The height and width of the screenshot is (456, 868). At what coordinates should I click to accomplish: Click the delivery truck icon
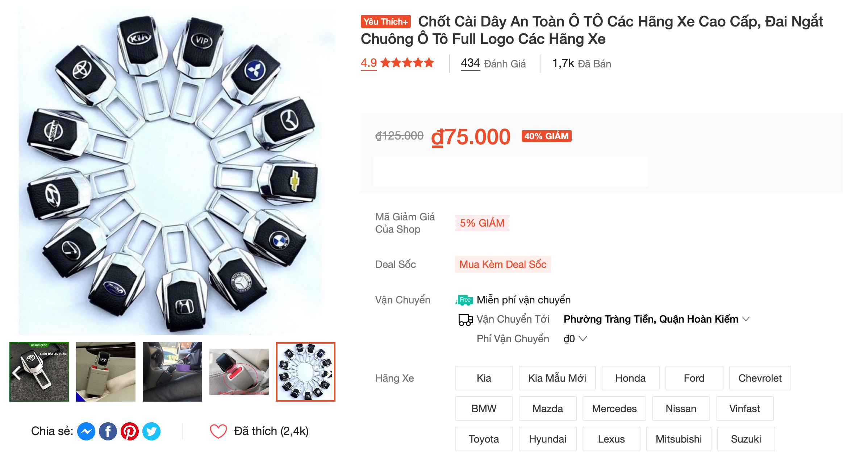tap(466, 320)
